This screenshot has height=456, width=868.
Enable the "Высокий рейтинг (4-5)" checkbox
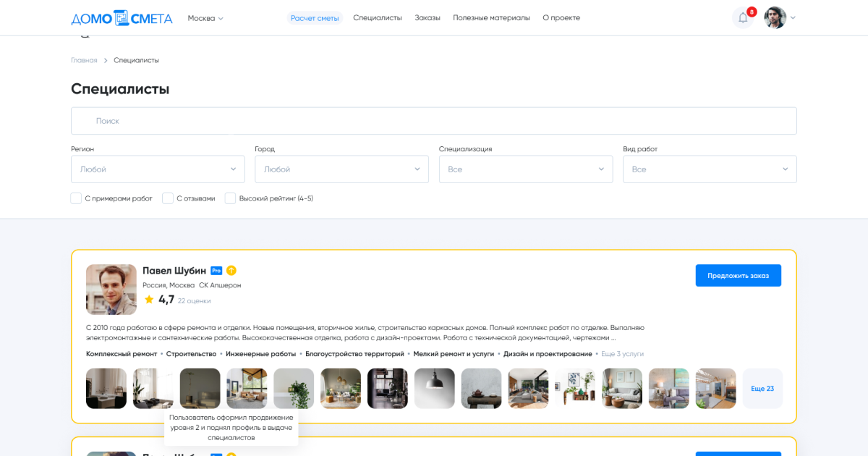[230, 198]
